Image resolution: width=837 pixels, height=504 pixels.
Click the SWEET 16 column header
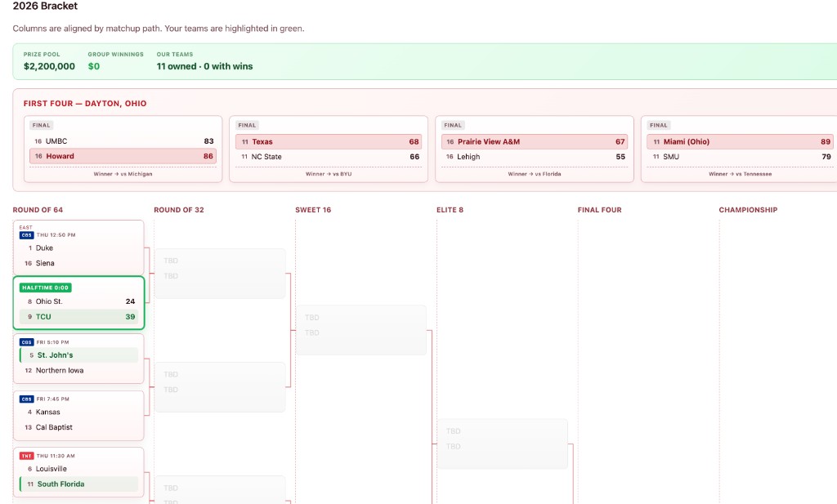[x=315, y=210]
